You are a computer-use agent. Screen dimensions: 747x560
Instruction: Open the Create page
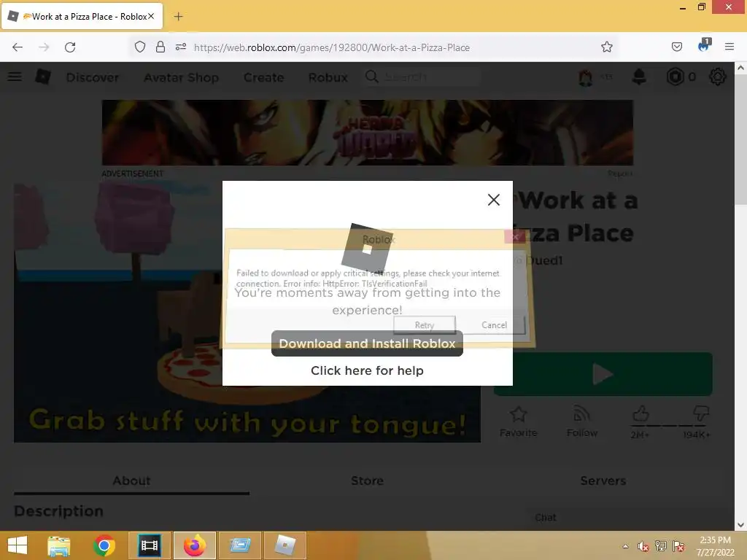pos(263,77)
